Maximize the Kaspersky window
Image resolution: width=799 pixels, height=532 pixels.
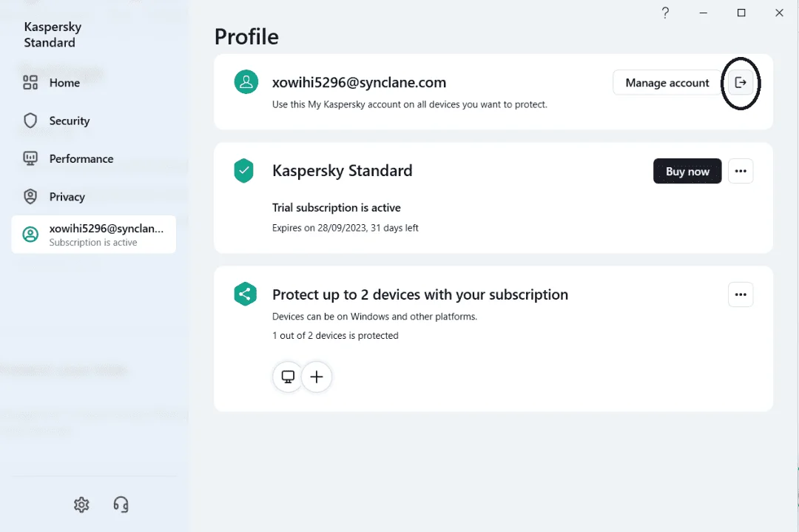741,13
